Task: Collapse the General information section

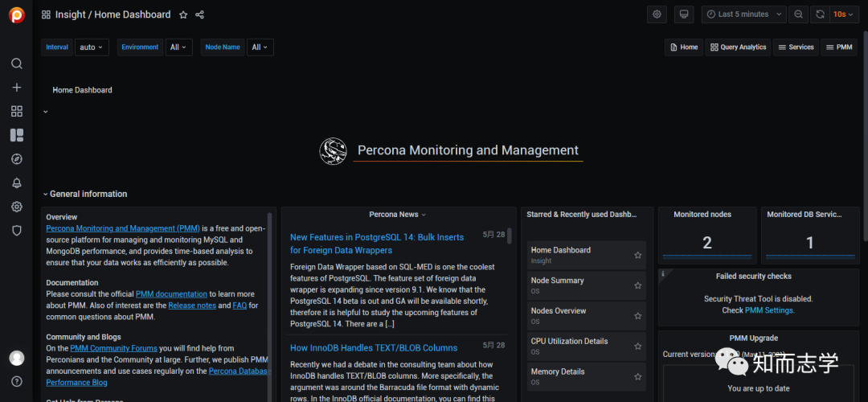Action: tap(45, 194)
